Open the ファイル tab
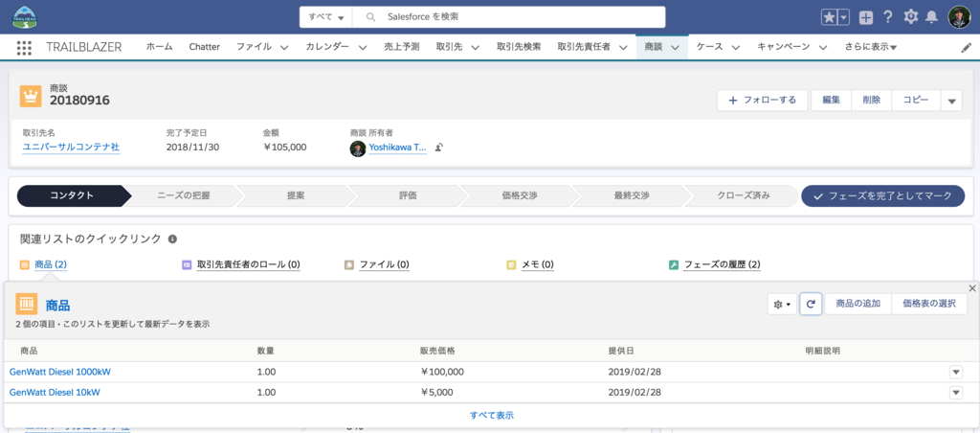Viewport: 980px width, 433px height. [x=255, y=47]
